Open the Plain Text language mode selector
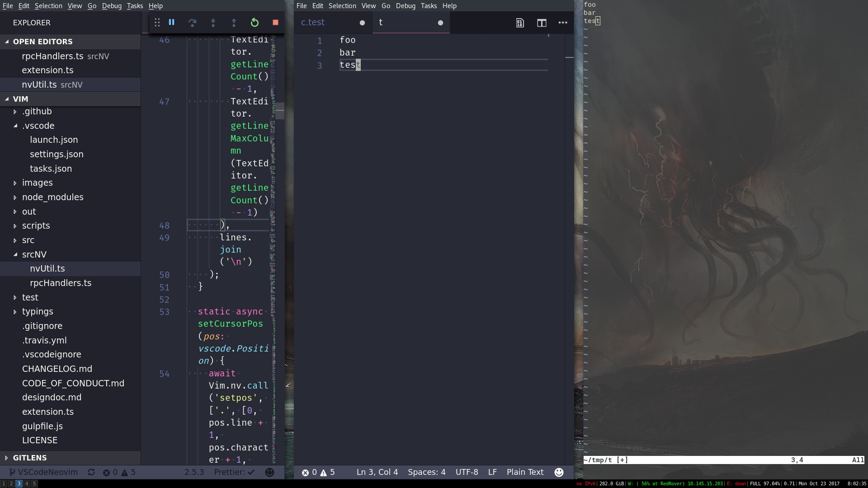The width and height of the screenshot is (868, 488). coord(525,472)
